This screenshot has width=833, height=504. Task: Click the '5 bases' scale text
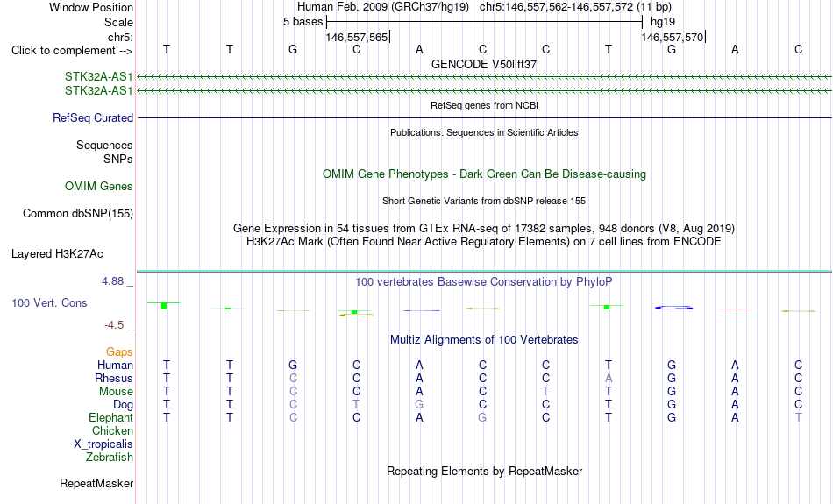(303, 22)
